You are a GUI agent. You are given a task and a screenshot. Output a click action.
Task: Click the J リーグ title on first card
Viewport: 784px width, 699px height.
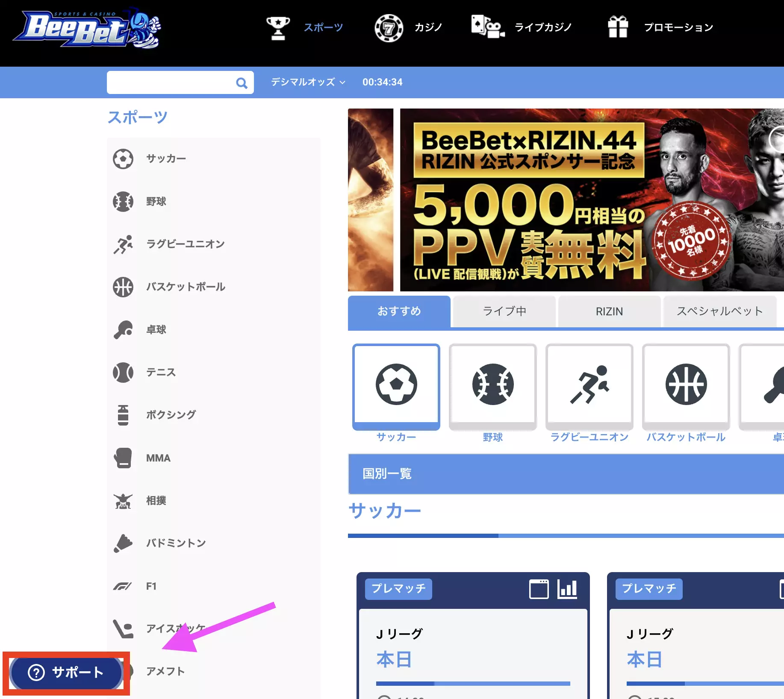coord(399,634)
